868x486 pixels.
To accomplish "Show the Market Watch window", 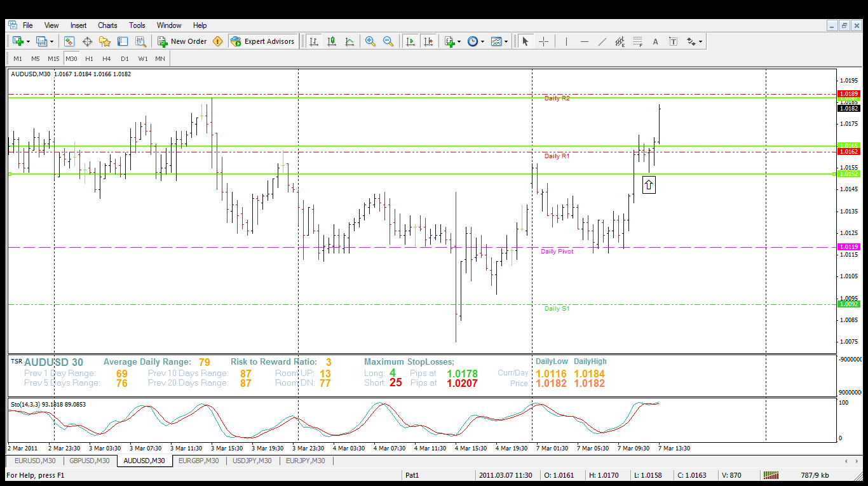I will [69, 41].
